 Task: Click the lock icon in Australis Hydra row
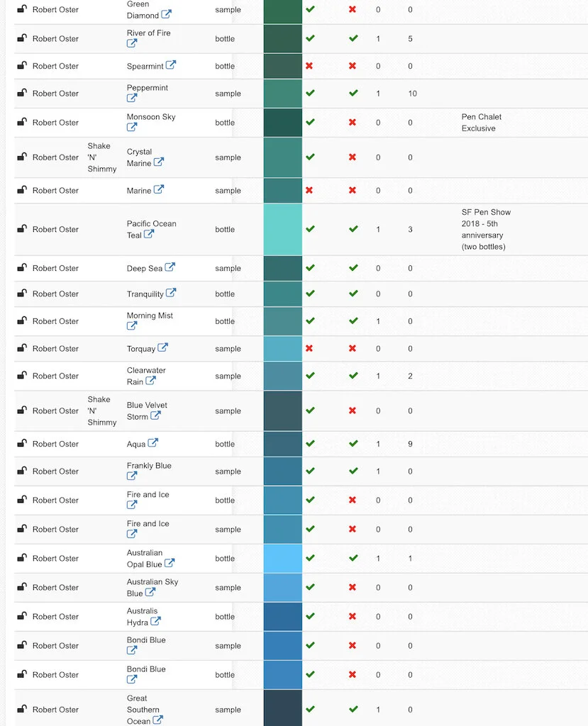[x=22, y=616]
